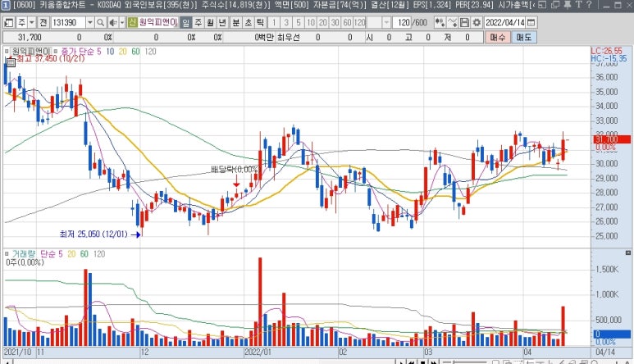Click the 전 button beside stock code

[x=43, y=23]
